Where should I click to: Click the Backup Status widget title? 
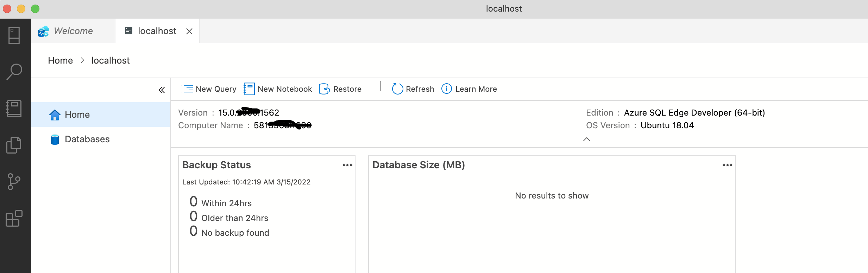[x=216, y=165]
